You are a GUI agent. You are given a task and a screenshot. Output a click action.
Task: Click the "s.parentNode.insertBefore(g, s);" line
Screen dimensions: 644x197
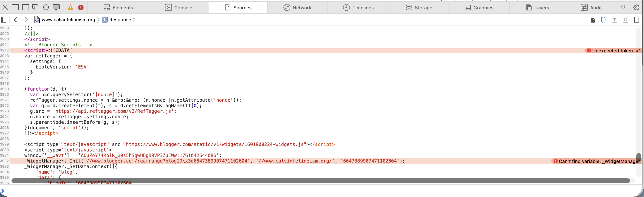point(75,122)
